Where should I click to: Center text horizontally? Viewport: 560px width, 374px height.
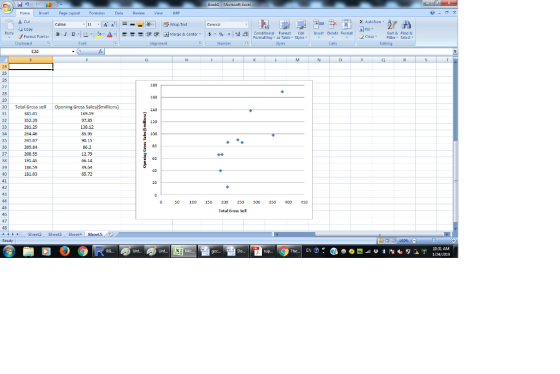(x=132, y=34)
